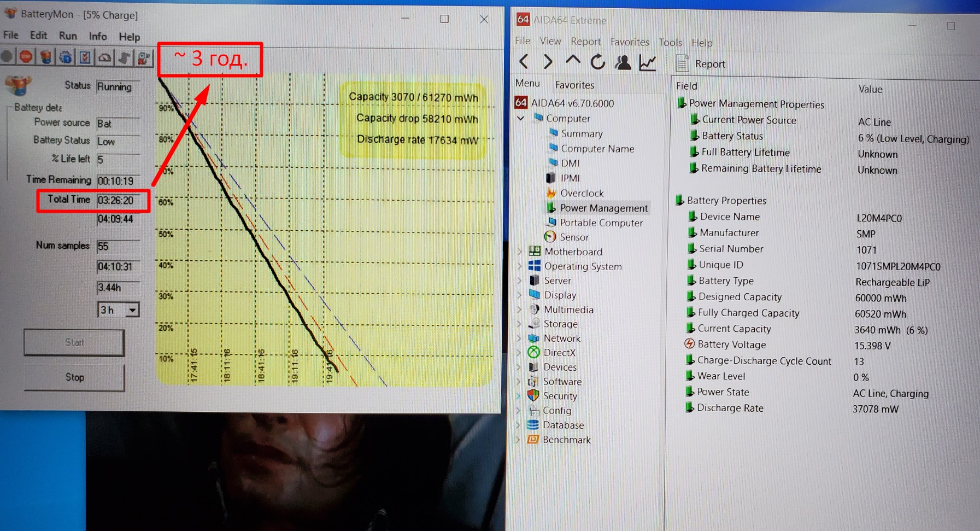Screen dimensions: 980x531
Task: Select Sensor in the Computer tree
Action: 574,237
